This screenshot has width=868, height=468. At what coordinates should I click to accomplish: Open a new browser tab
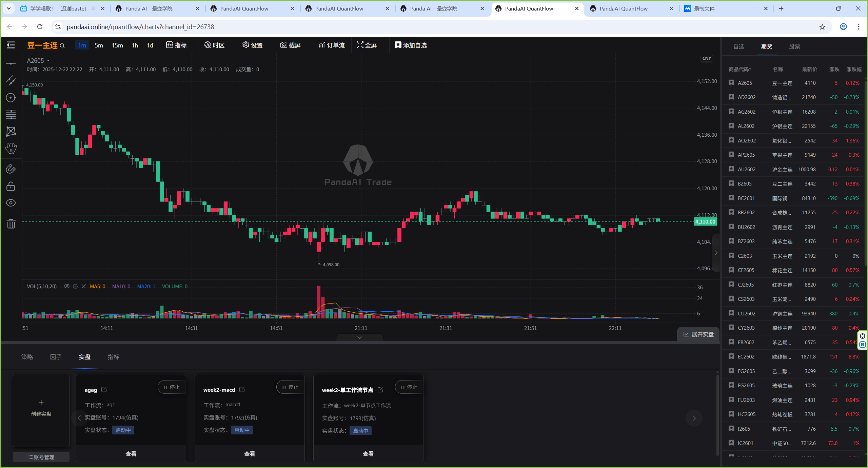[x=781, y=8]
